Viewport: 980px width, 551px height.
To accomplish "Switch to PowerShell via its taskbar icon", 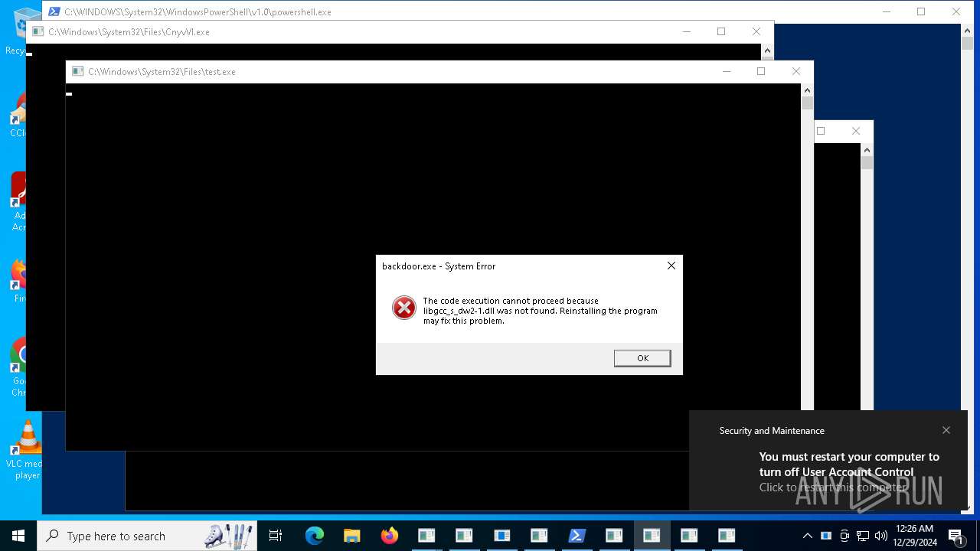I will tap(577, 536).
